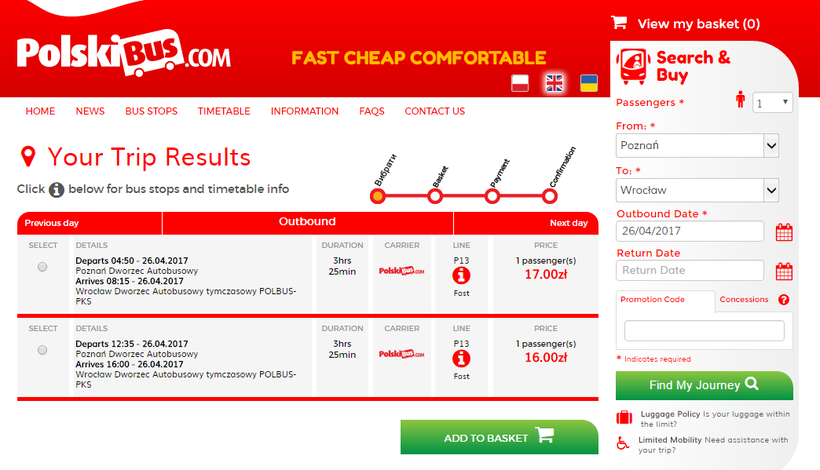
Task: Click 'FAST CHEAP COMFORTABLE' slogan
Action: coord(418,58)
